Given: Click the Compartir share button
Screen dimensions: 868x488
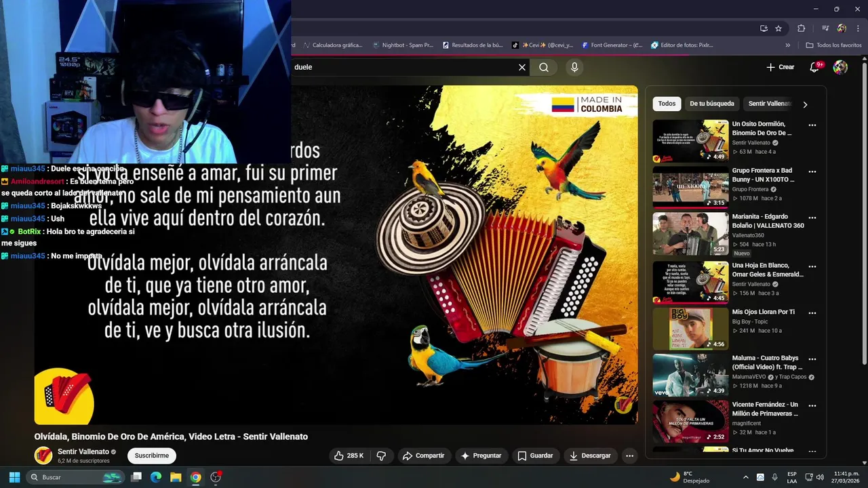Looking at the screenshot, I should click(x=423, y=455).
